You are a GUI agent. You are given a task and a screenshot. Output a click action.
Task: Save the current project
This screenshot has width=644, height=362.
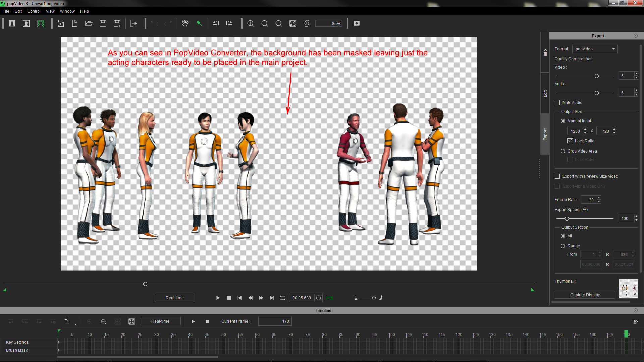[x=103, y=23]
